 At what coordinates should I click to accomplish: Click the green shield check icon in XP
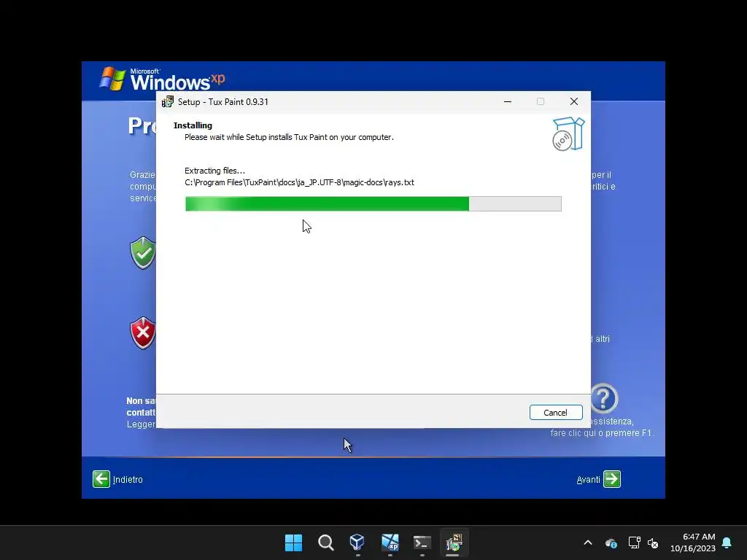[x=142, y=253]
